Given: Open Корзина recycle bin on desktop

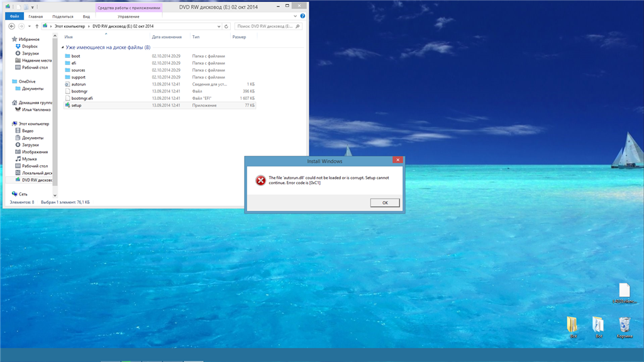Looking at the screenshot, I should pyautogui.click(x=625, y=327).
